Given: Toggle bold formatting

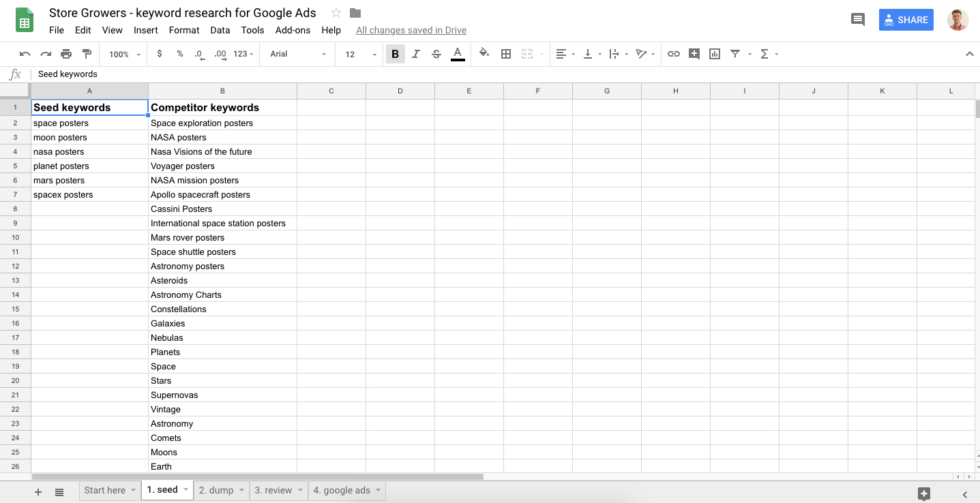Looking at the screenshot, I should (x=395, y=54).
